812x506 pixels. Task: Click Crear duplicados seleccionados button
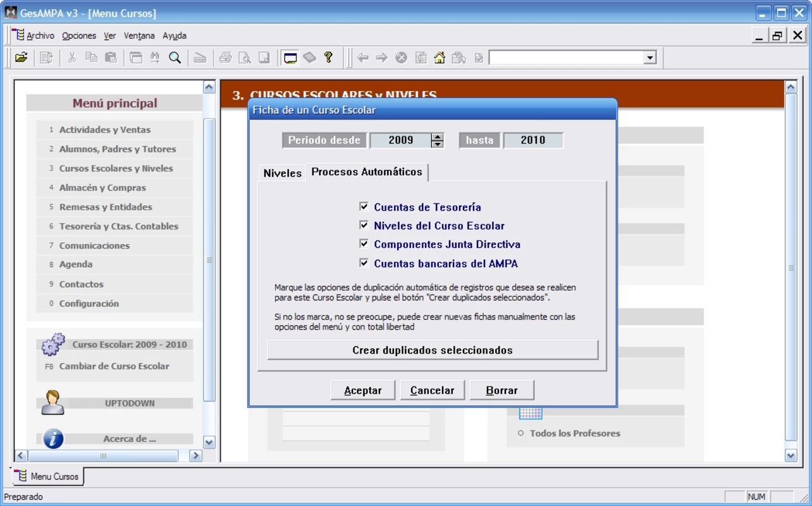(433, 350)
